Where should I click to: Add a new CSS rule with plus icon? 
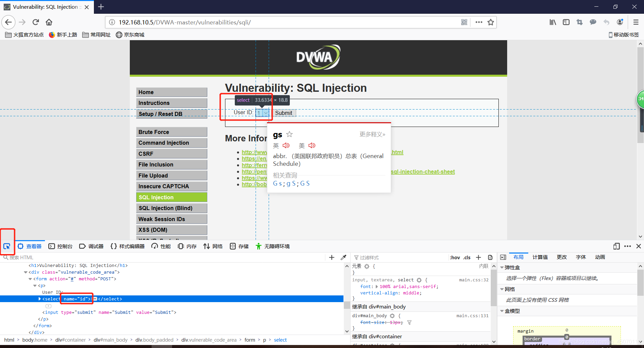click(x=479, y=257)
